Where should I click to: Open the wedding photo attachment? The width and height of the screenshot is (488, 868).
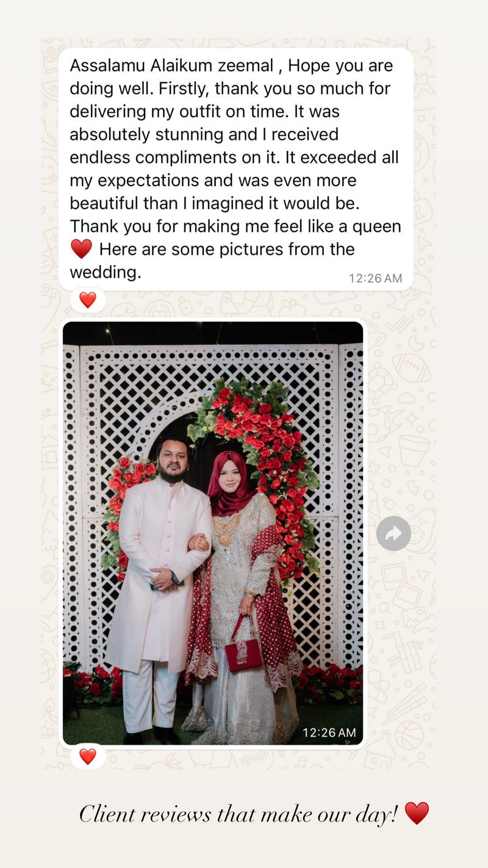click(213, 533)
